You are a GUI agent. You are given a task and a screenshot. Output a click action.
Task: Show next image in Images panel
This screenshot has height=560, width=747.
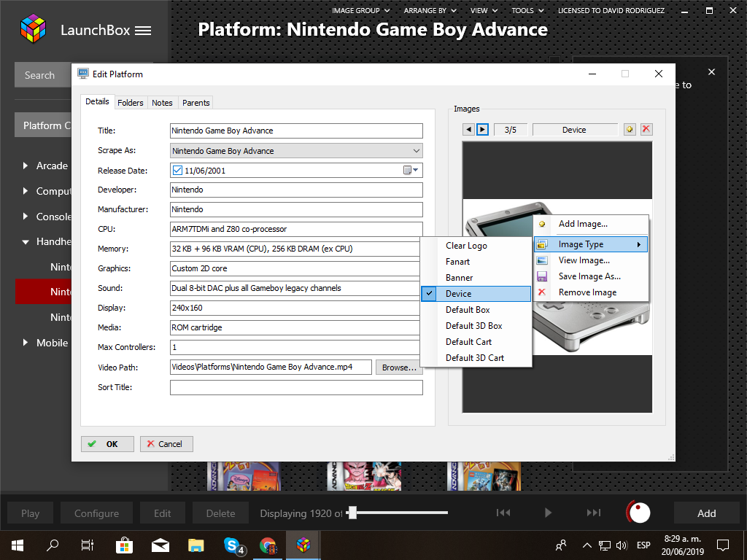coord(483,130)
